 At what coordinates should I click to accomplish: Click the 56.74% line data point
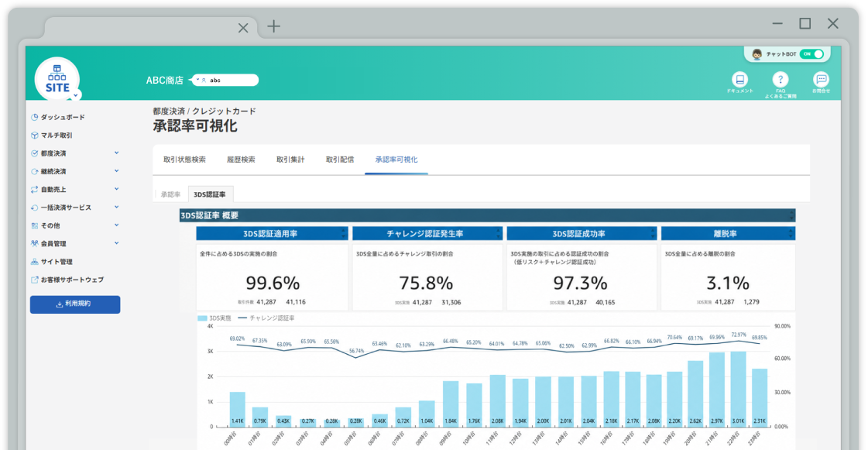(x=356, y=358)
